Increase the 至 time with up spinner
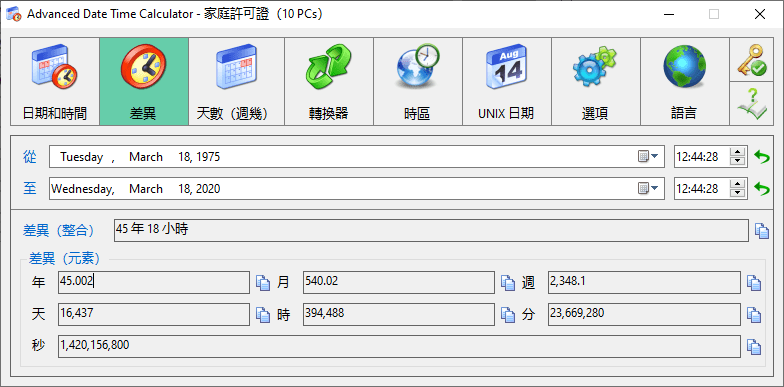The width and height of the screenshot is (784, 387). click(x=738, y=184)
